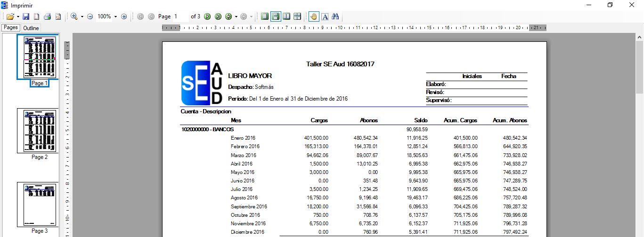Click the zoom in plus icon

coord(124,16)
